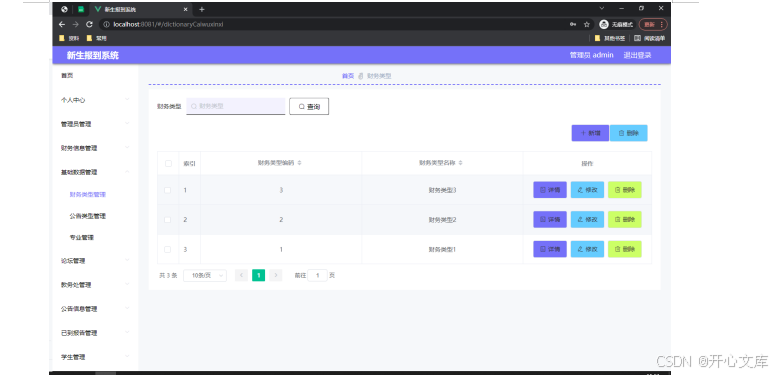
Task: Open a new browser tab with the plus icon
Action: [x=202, y=9]
